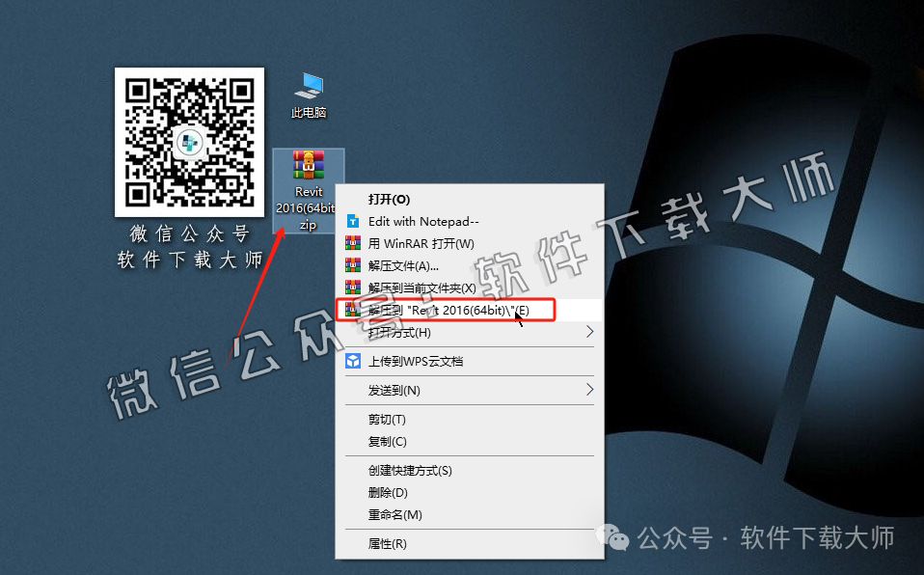
Task: Expand the 发送到(N) submenu arrow
Action: click(588, 391)
